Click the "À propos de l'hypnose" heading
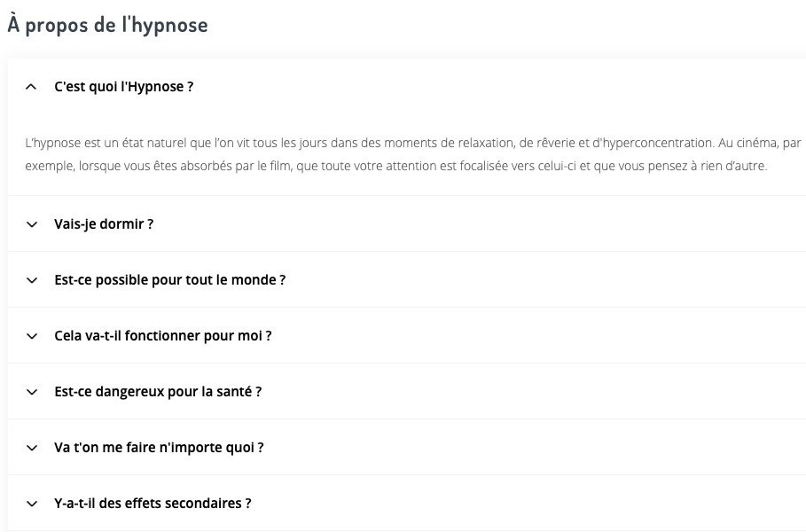 click(x=107, y=25)
